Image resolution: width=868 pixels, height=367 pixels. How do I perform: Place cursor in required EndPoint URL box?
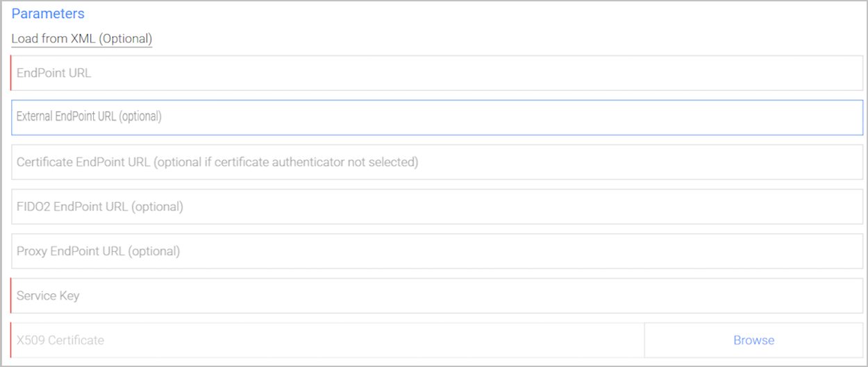[x=437, y=73]
